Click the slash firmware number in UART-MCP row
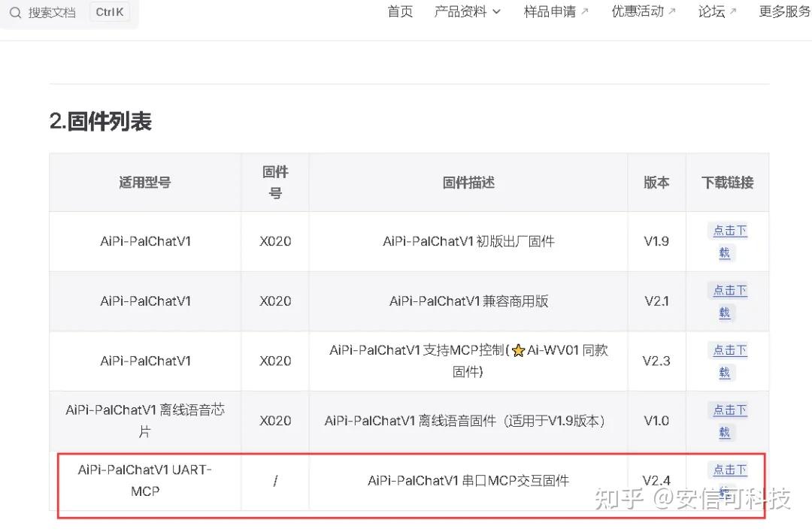This screenshot has width=812, height=532. [x=275, y=481]
